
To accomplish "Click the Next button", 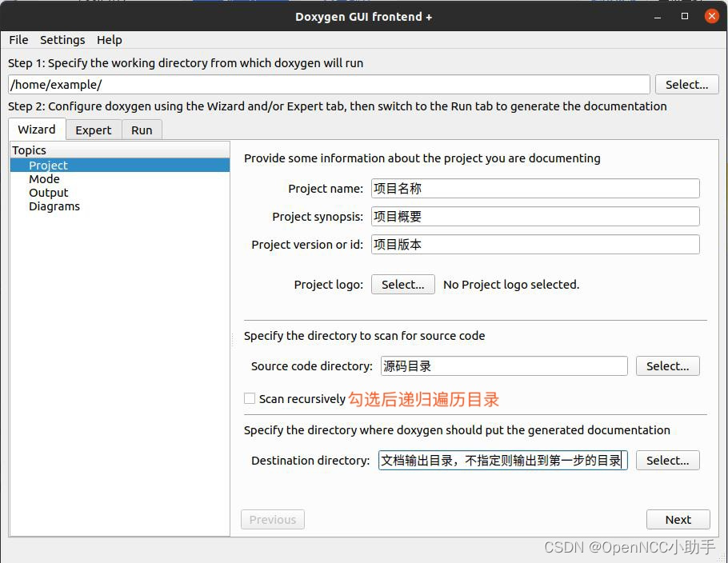I will coord(678,519).
